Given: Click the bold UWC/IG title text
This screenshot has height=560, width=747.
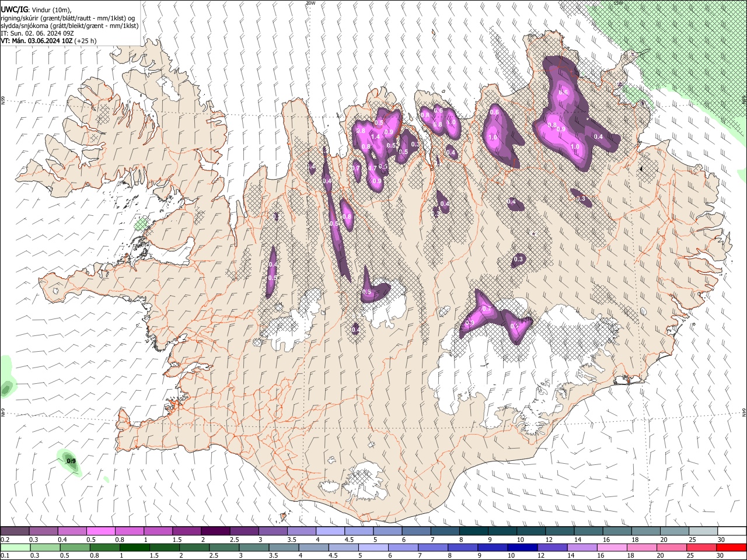Looking at the screenshot, I should point(14,10).
